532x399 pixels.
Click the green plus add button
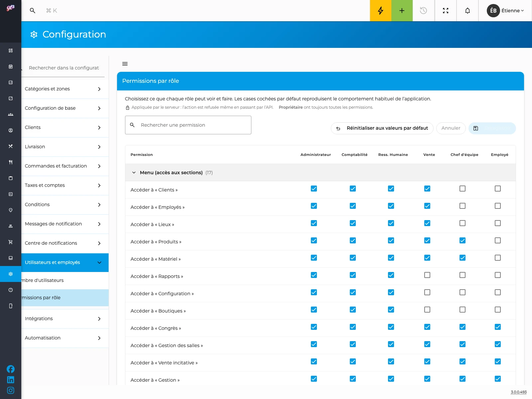[402, 11]
